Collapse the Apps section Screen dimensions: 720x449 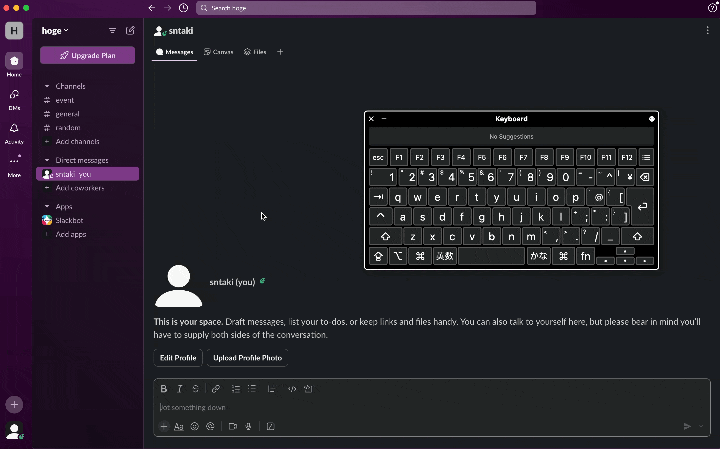point(47,206)
